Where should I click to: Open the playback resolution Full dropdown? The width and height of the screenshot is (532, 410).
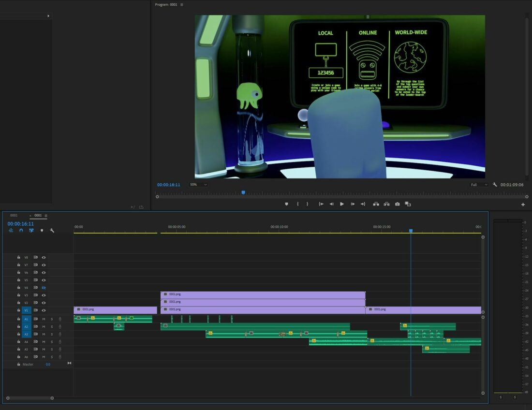(479, 185)
